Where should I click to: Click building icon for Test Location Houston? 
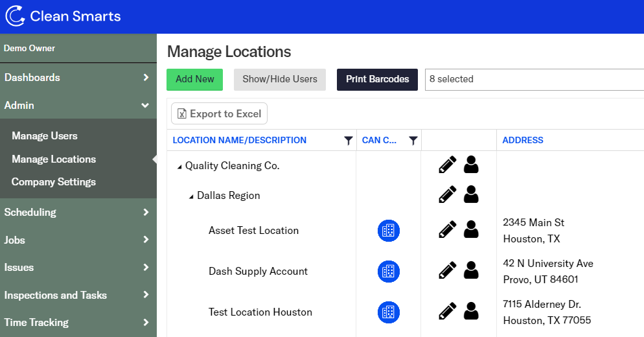click(x=389, y=312)
